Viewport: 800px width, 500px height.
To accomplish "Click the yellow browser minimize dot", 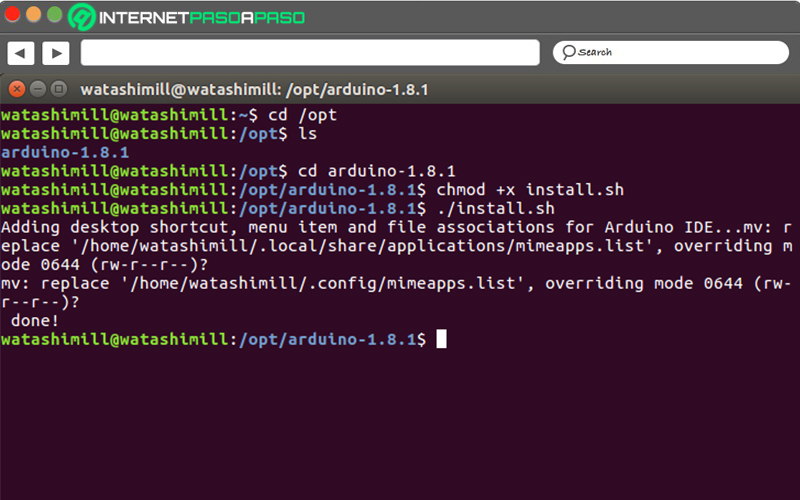I will [x=33, y=14].
